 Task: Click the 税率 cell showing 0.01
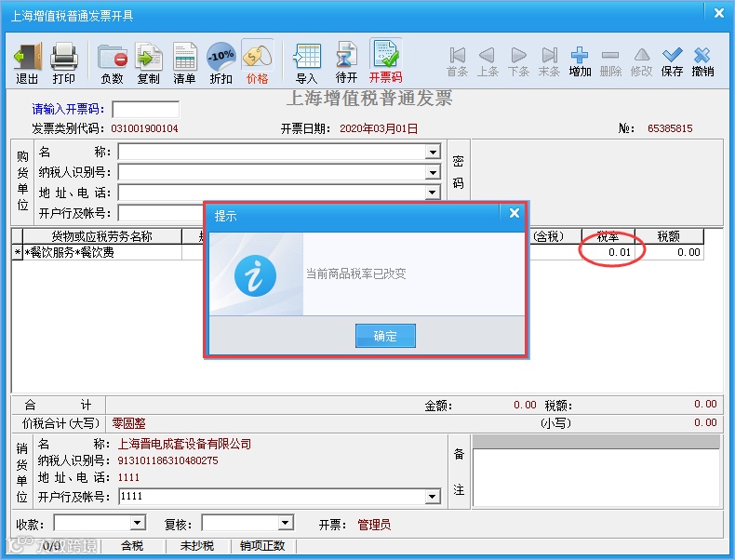coord(608,253)
